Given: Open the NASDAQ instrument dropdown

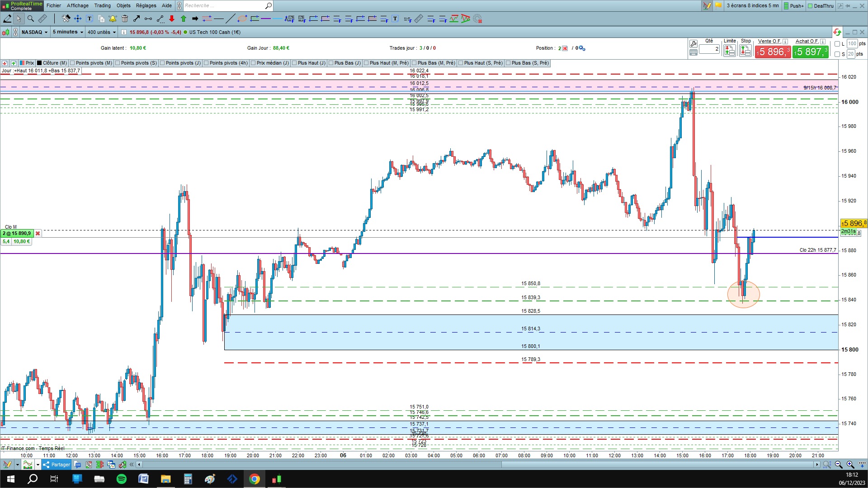Looking at the screenshot, I should click(x=34, y=32).
